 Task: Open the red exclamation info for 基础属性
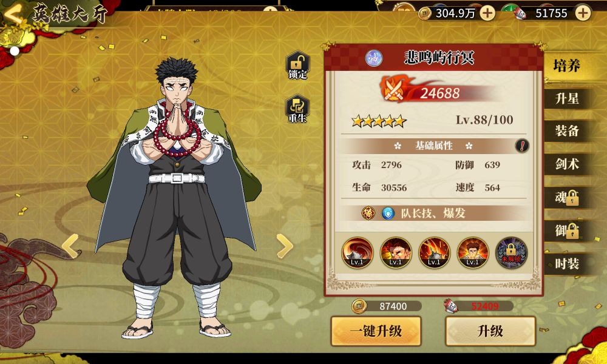[522, 146]
